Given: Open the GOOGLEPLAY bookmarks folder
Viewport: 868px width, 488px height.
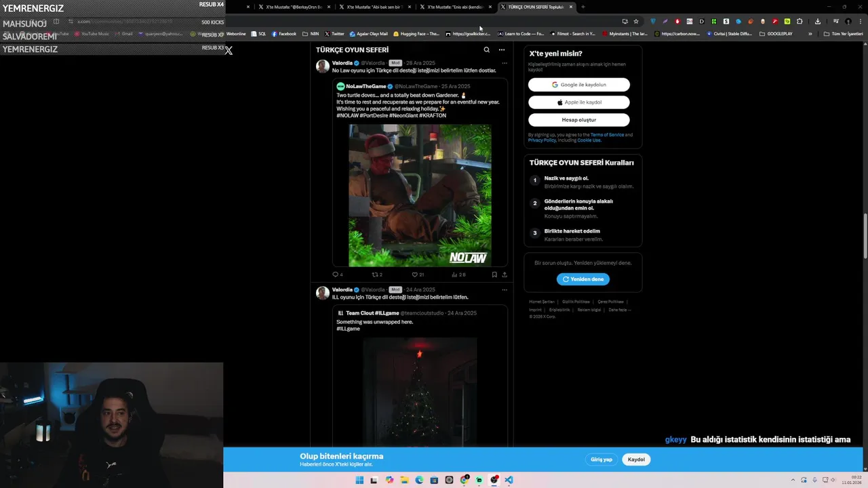Looking at the screenshot, I should 776,33.
